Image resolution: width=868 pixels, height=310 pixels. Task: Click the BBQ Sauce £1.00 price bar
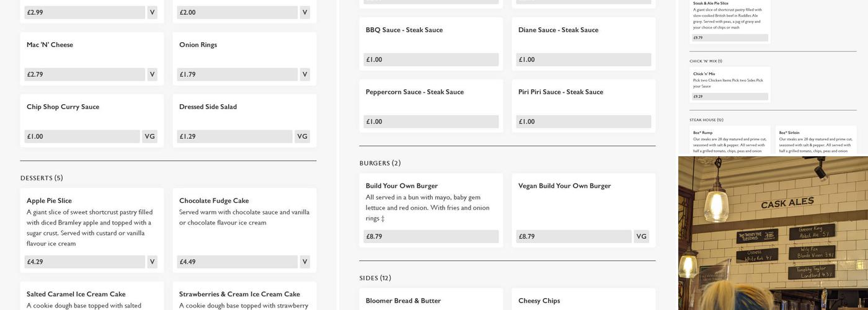coord(431,60)
